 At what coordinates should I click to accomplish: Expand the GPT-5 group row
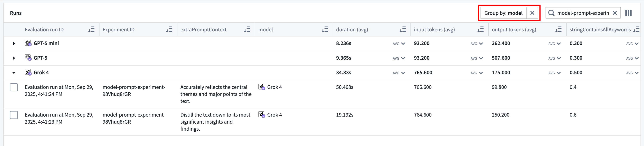[x=14, y=58]
